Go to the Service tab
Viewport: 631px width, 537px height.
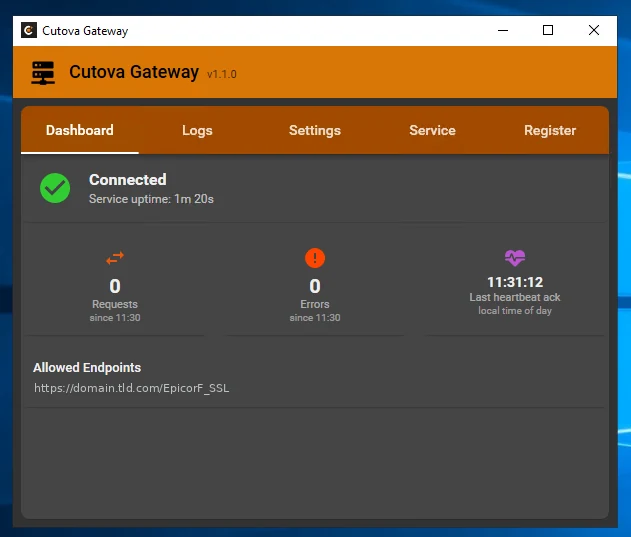[x=432, y=130]
